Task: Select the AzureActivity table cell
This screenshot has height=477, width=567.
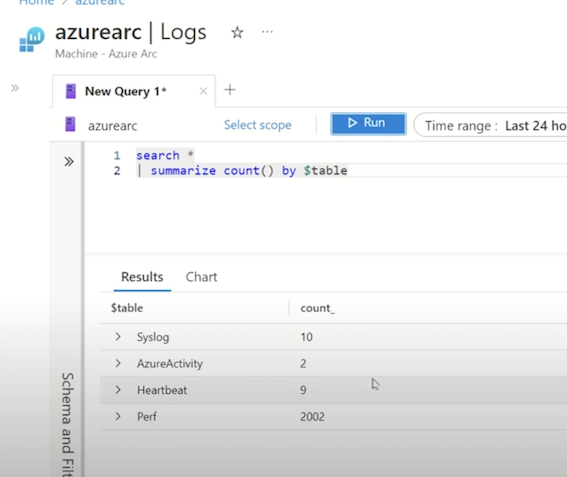Action: (170, 363)
